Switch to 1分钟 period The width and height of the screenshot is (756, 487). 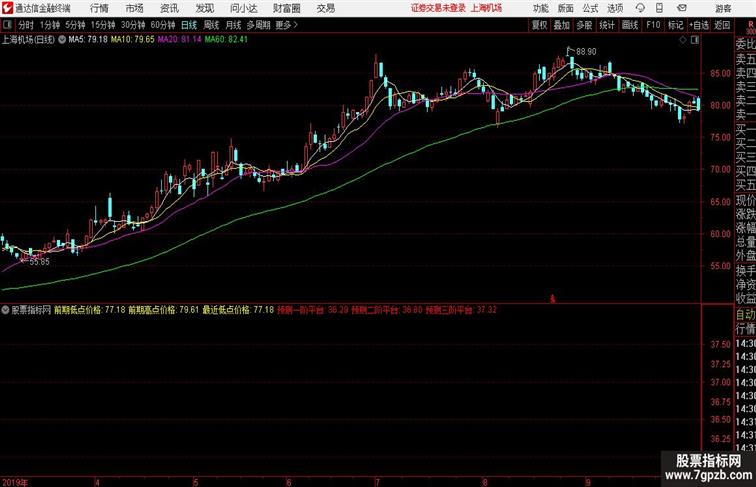pos(50,25)
